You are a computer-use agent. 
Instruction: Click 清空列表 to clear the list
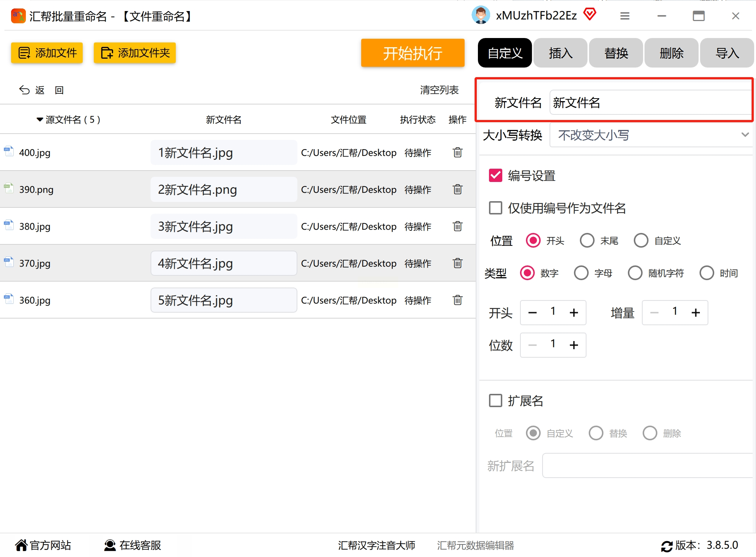[439, 90]
